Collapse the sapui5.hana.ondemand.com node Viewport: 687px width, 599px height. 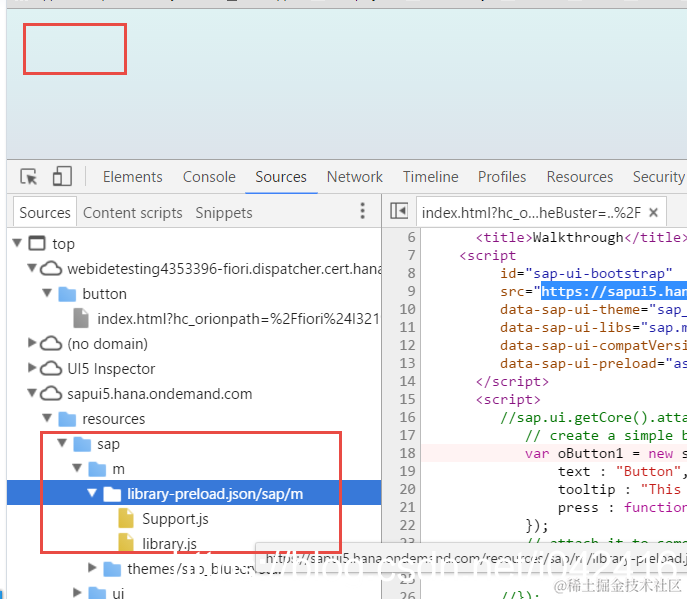tap(32, 393)
